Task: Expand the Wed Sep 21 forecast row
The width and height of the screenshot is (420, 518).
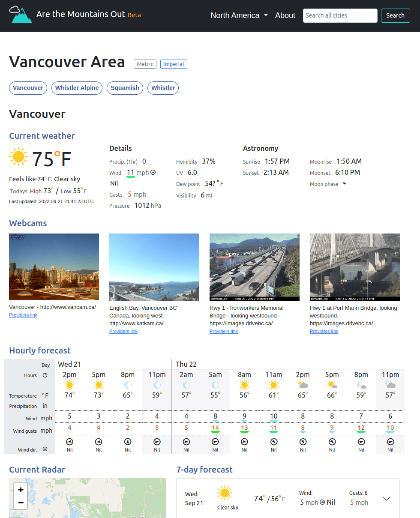Action: [x=386, y=498]
